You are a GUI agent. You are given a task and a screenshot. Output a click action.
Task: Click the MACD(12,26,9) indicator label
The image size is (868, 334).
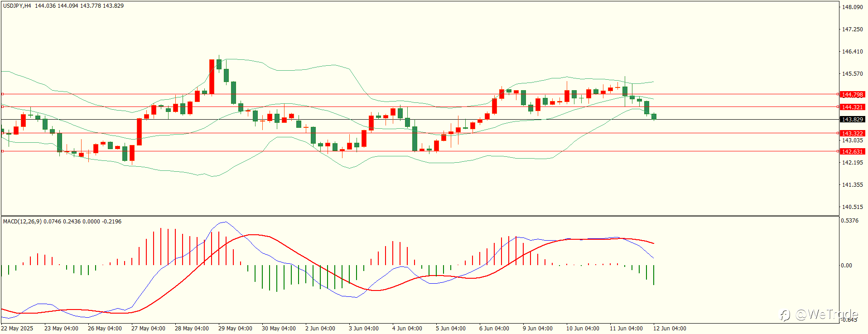pyautogui.click(x=22, y=222)
